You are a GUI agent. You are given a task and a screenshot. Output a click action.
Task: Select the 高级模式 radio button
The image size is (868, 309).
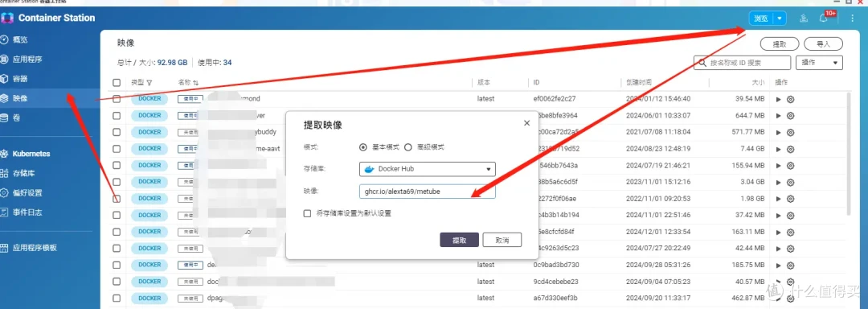408,147
